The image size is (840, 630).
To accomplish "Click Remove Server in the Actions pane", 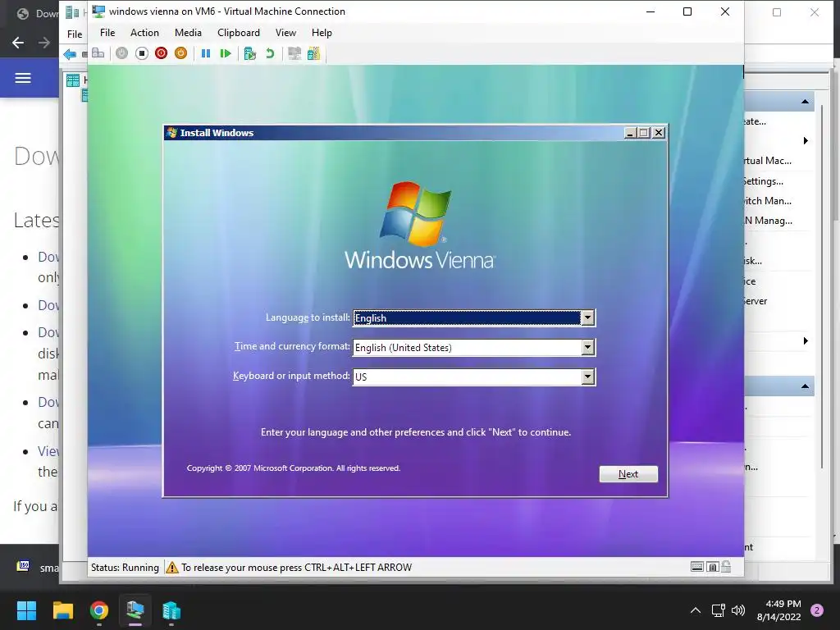I will [x=756, y=301].
